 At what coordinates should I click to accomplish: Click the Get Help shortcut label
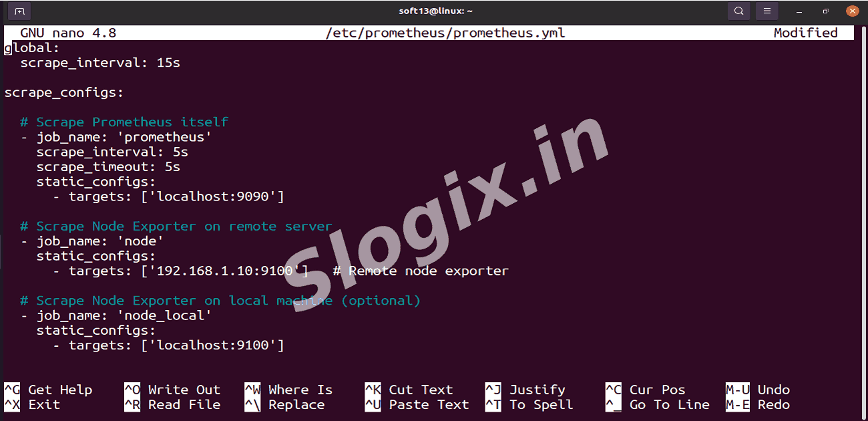point(60,390)
